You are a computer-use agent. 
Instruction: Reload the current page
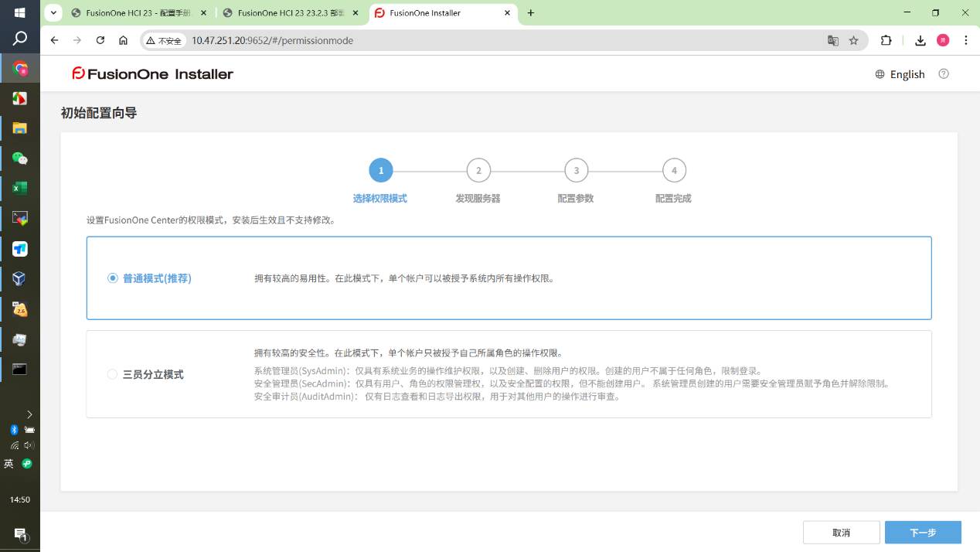pyautogui.click(x=100, y=41)
